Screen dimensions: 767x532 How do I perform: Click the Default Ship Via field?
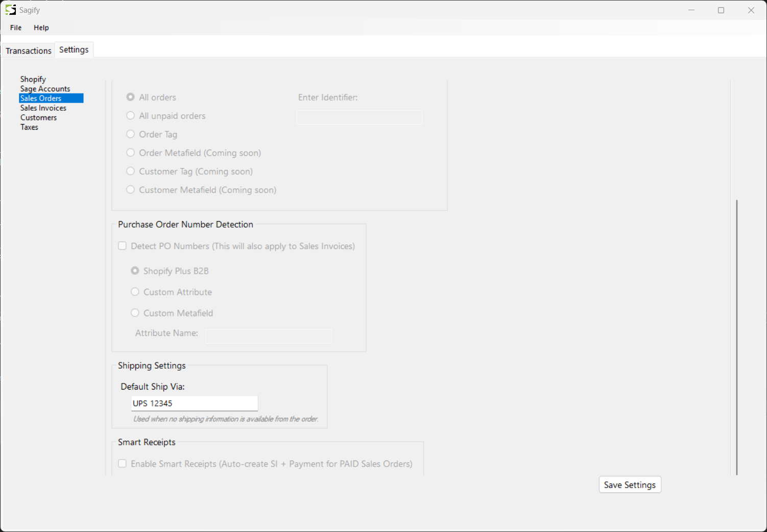click(x=195, y=403)
